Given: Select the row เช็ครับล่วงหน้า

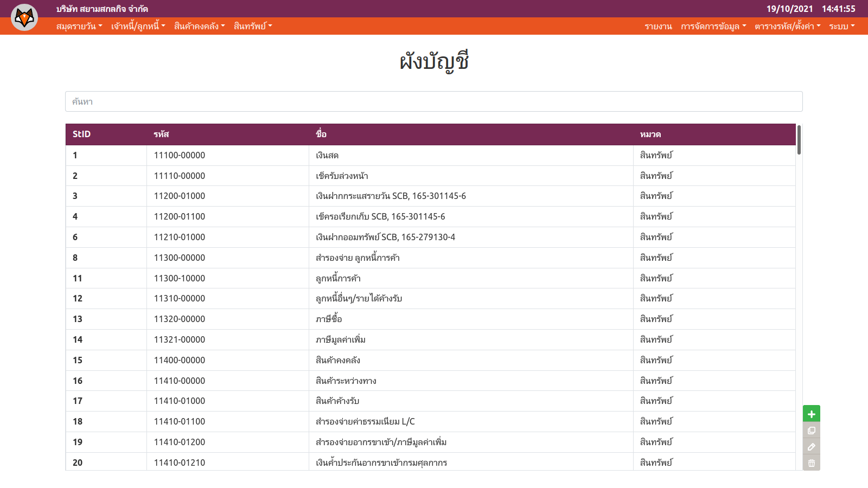Looking at the screenshot, I should click(431, 176).
